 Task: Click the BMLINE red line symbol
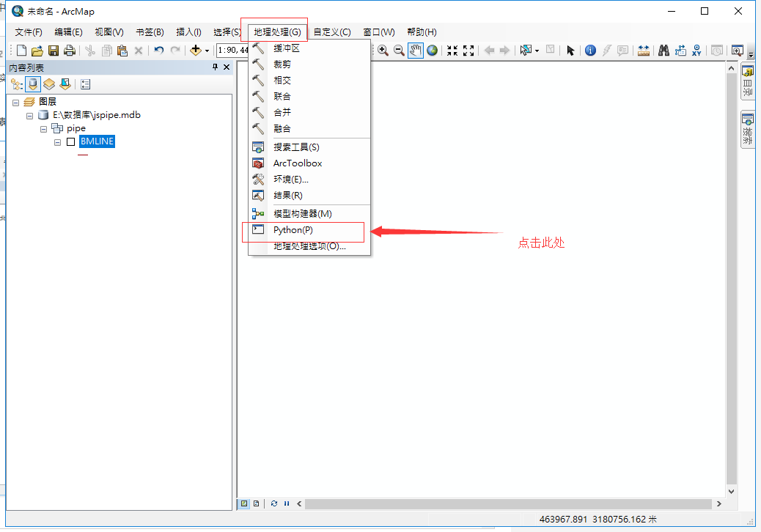click(83, 155)
